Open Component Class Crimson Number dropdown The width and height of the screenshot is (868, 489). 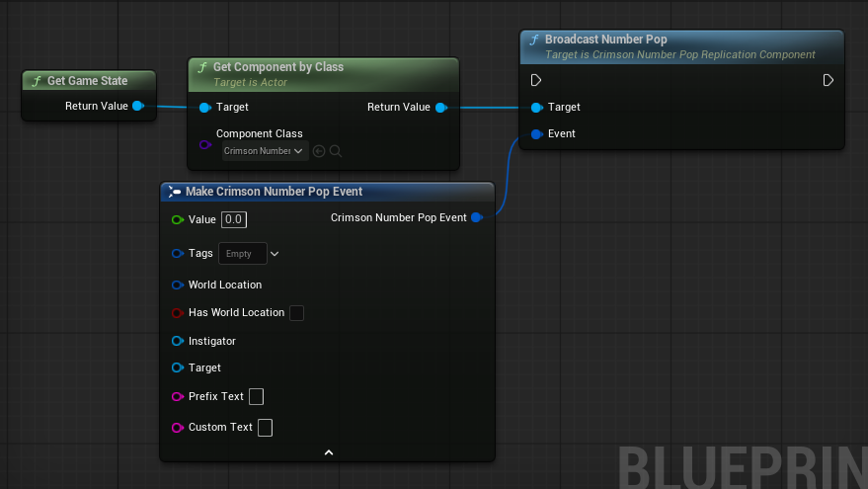[264, 151]
